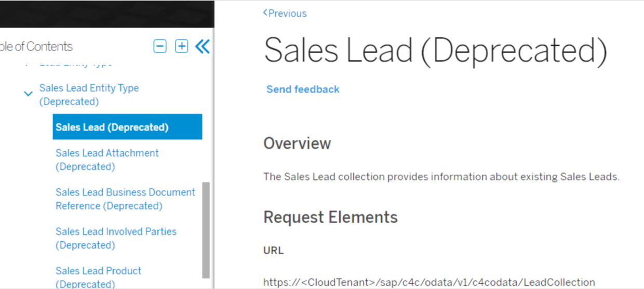The height and width of the screenshot is (289, 644).
Task: Hide the table of contents panel
Action: 203,46
